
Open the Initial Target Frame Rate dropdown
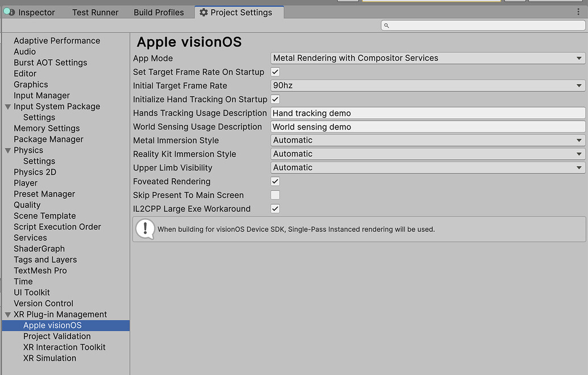pyautogui.click(x=426, y=85)
